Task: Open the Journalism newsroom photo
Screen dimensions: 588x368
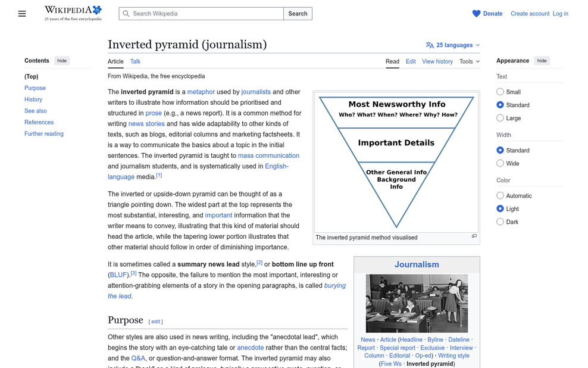Action: click(x=417, y=303)
